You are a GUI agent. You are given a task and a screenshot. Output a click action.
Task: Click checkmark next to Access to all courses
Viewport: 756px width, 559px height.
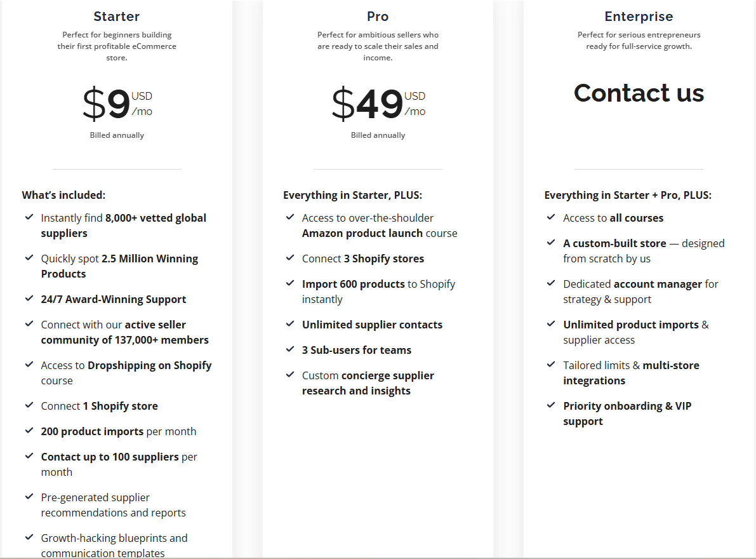pyautogui.click(x=551, y=217)
